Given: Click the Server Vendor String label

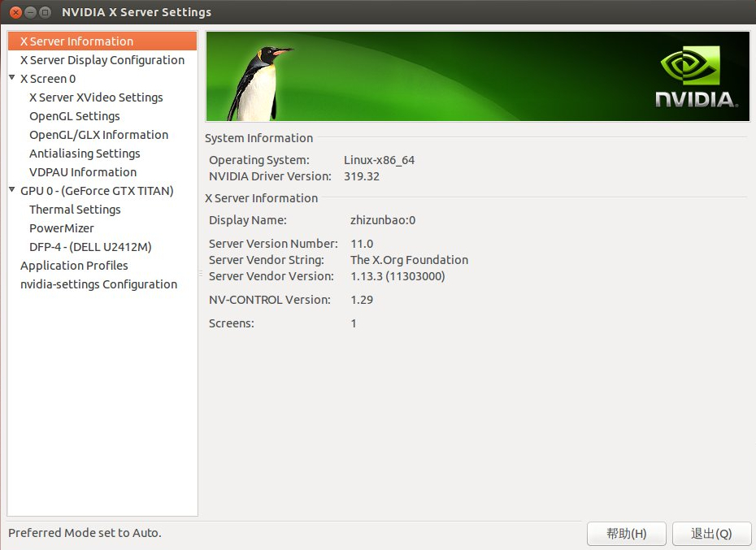Looking at the screenshot, I should 266,260.
